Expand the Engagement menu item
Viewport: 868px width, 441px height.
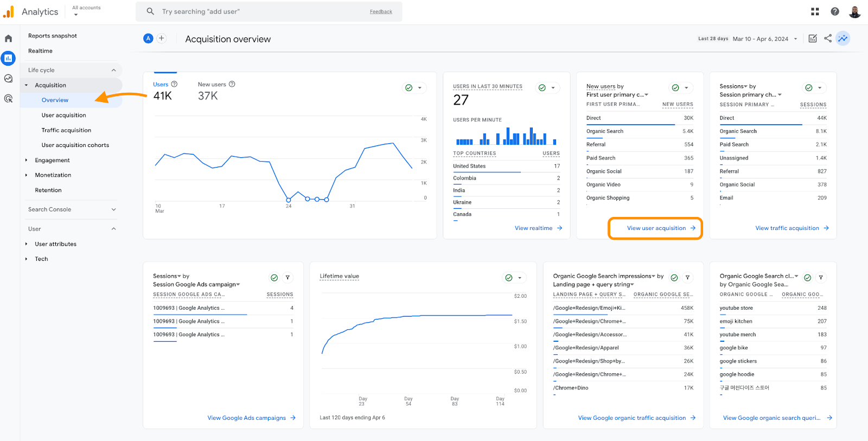[52, 160]
